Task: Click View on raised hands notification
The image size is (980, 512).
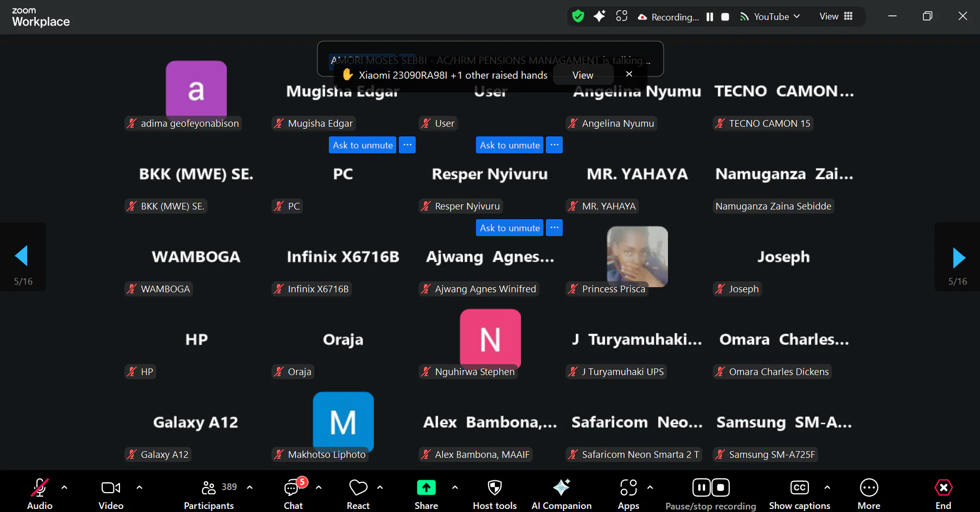Action: pos(583,75)
